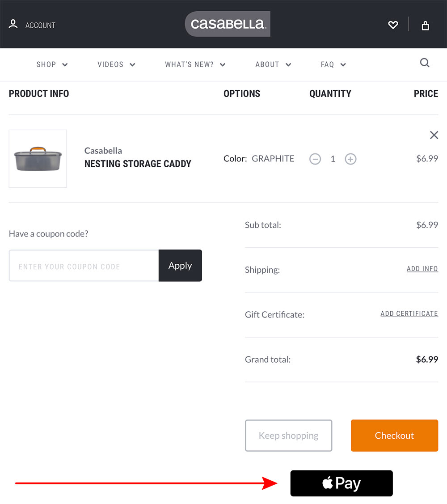This screenshot has width=447, height=504.
Task: View the storage caddy product thumbnail
Action: 38,159
